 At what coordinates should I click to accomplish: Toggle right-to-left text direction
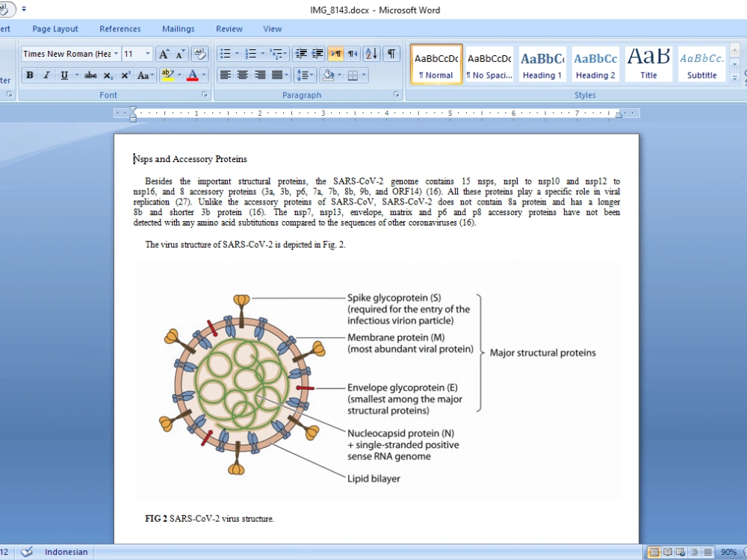352,54
